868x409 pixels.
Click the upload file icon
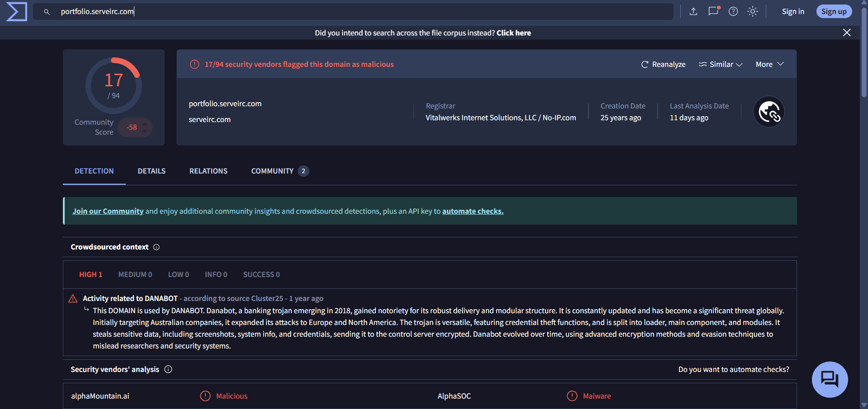693,12
